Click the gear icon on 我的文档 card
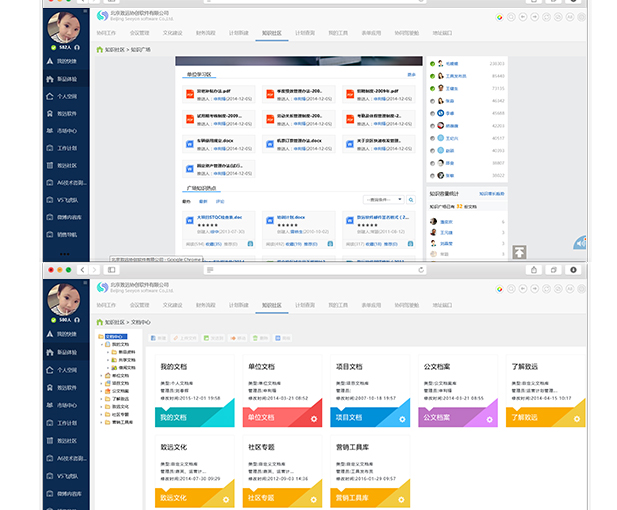 (x=226, y=418)
